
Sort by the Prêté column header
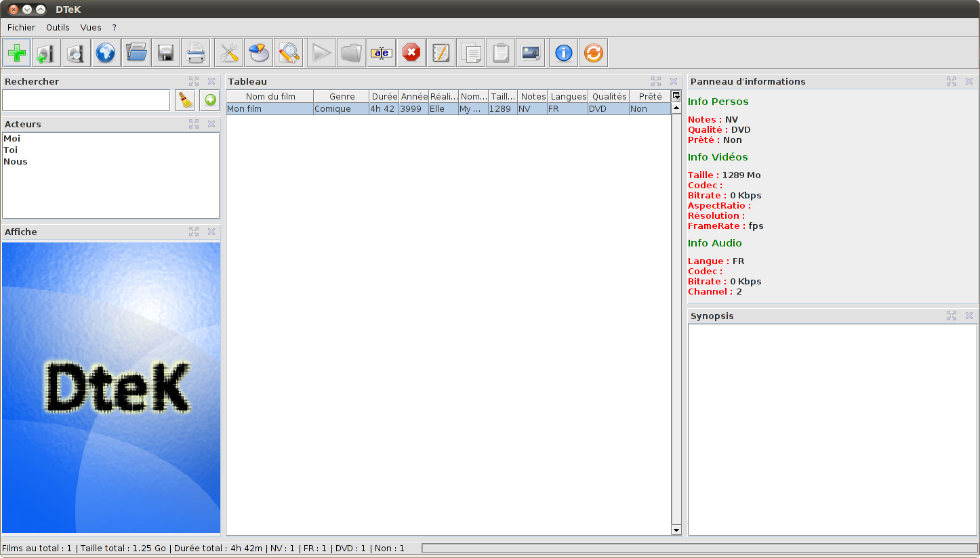pyautogui.click(x=650, y=96)
